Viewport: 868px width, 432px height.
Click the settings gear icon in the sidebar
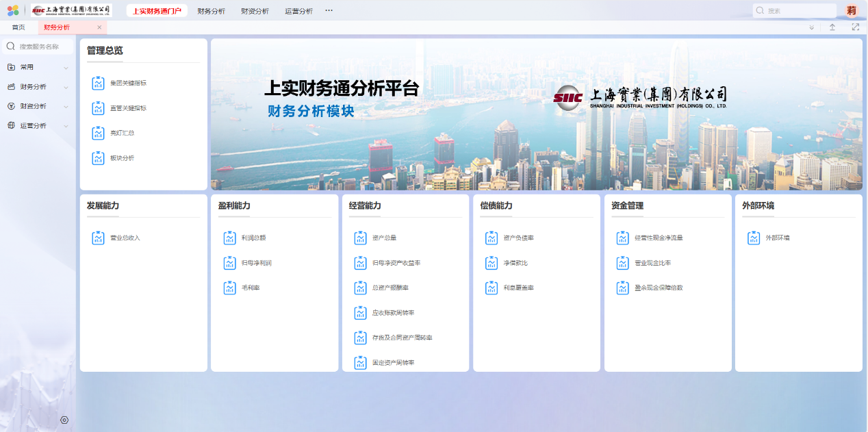click(x=64, y=420)
